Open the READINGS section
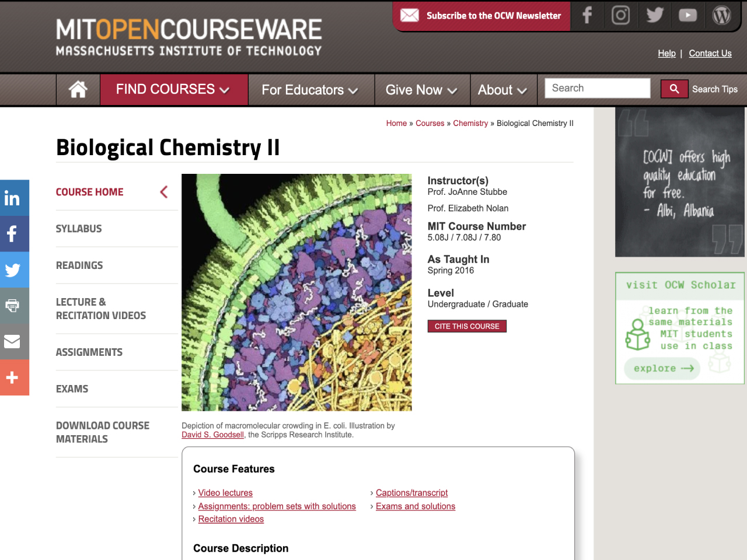Viewport: 747px width, 560px height. [79, 265]
